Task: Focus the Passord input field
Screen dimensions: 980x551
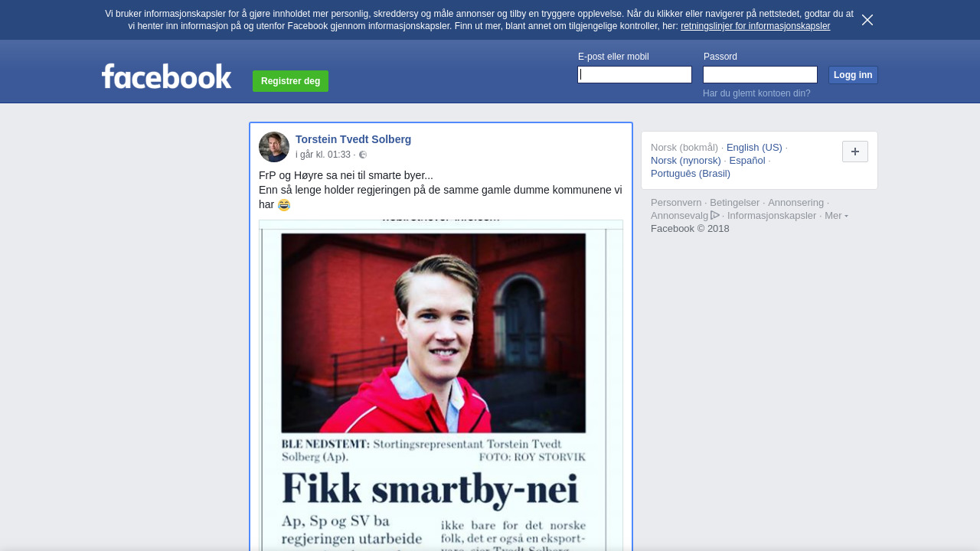Action: click(760, 74)
